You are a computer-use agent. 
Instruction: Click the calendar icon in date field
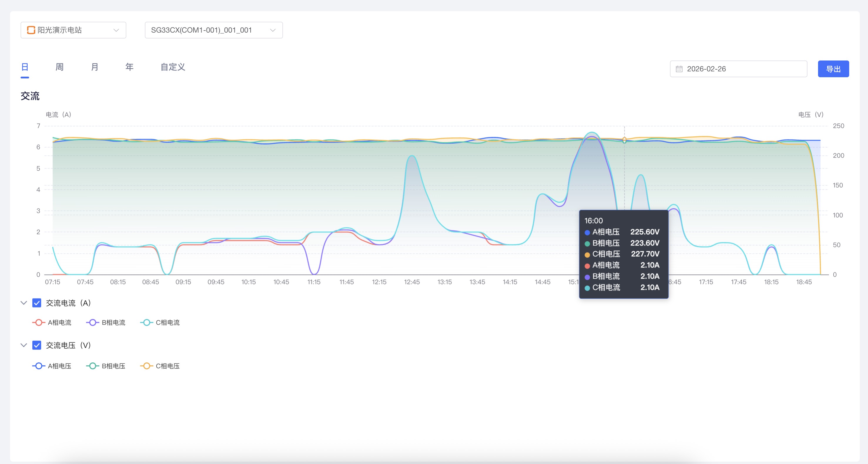coord(679,69)
